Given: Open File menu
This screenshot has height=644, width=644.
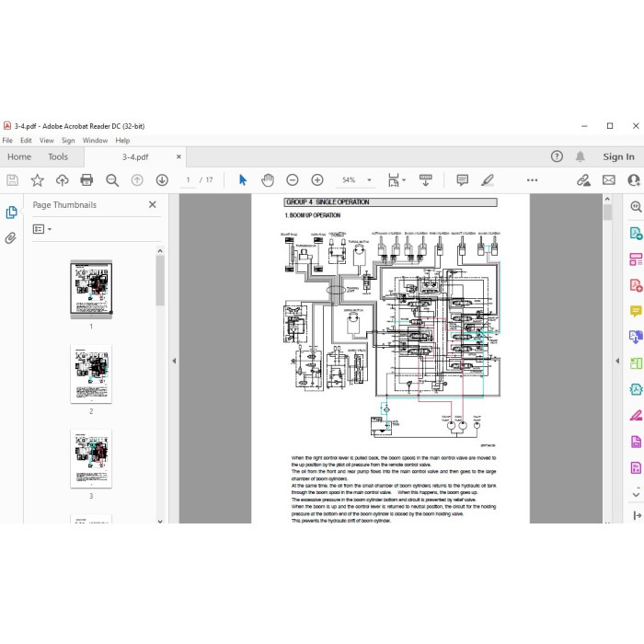Looking at the screenshot, I should [7, 141].
